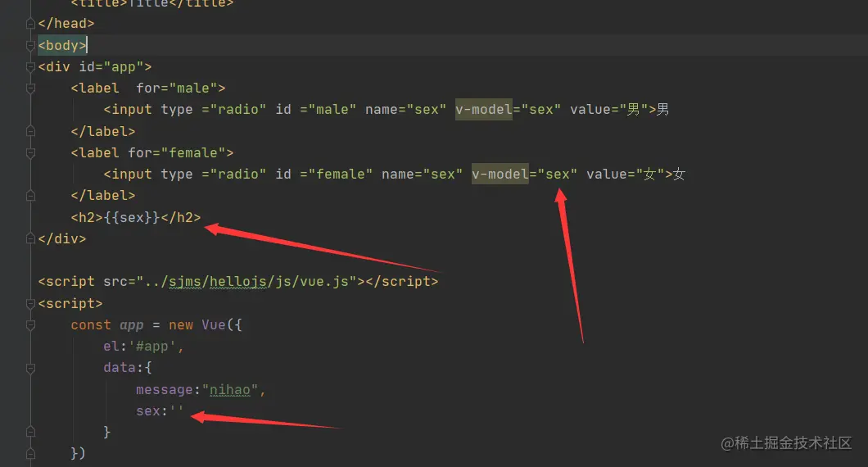Screen dimensions: 868x467
Task: Click fold-end marker of first </label> line
Action: pos(31,131)
